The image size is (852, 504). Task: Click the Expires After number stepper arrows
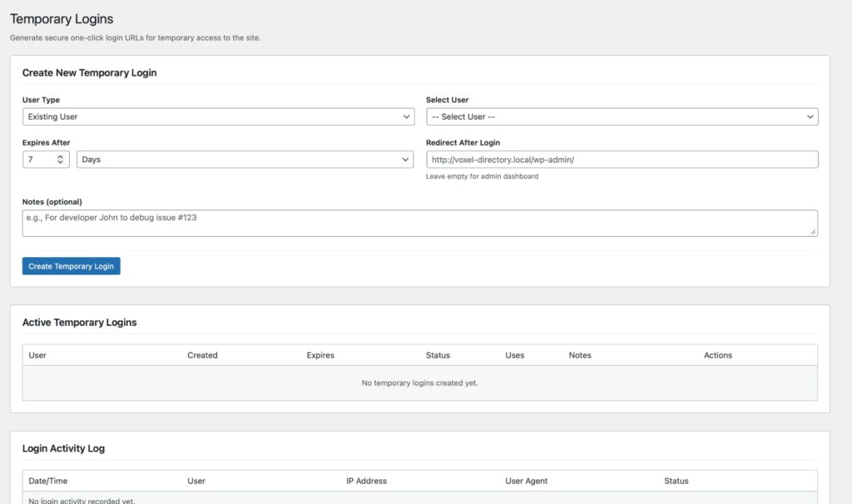pyautogui.click(x=61, y=160)
